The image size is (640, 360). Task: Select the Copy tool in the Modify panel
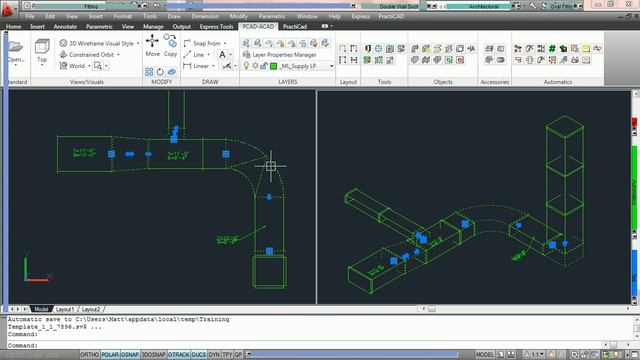click(170, 45)
